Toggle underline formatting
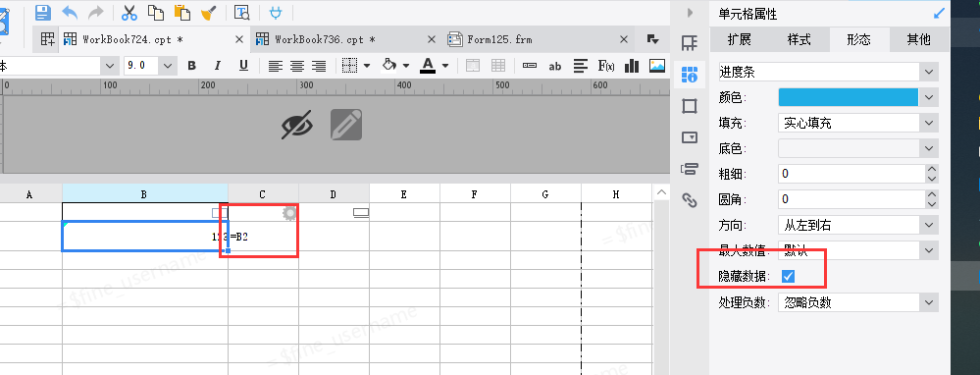Viewport: 980px width, 375px height. tap(243, 66)
